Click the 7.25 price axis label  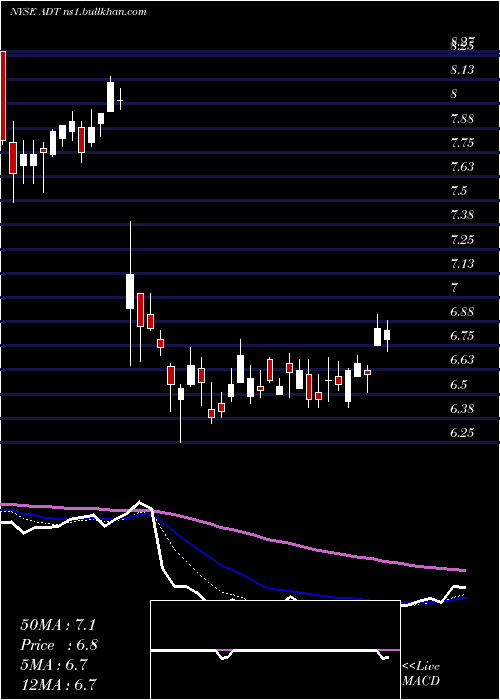tap(462, 240)
